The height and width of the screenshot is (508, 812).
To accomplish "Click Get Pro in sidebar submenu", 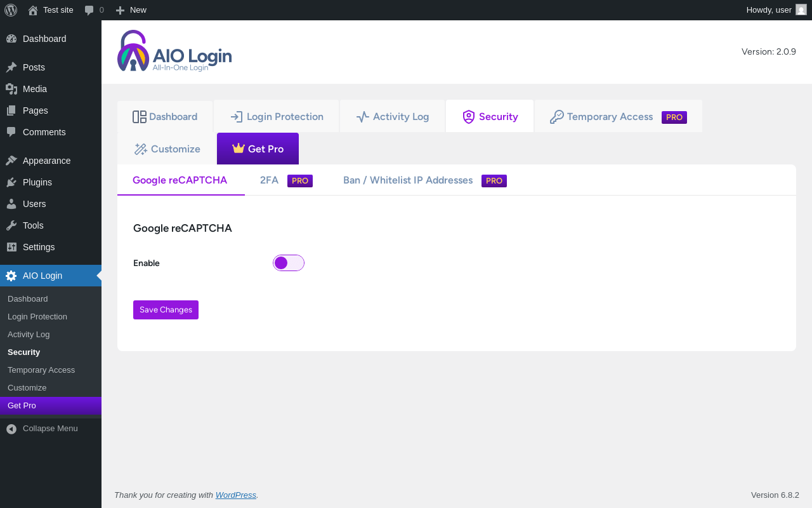I will [x=51, y=405].
